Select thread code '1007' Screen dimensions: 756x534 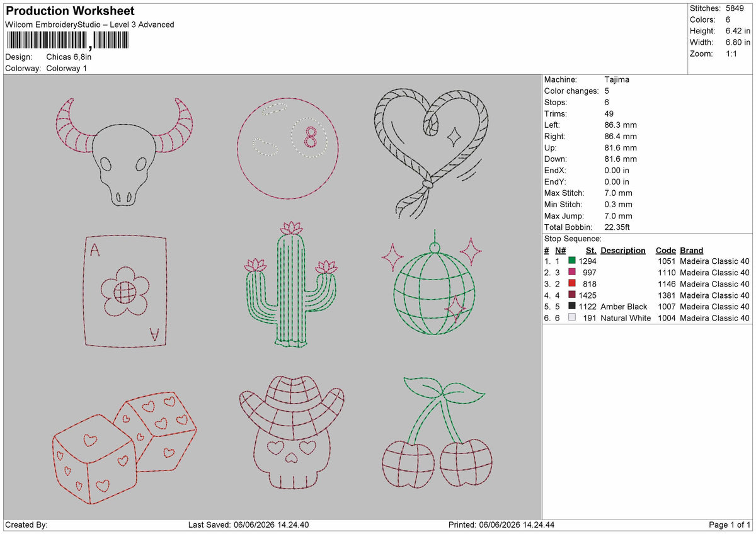(x=666, y=307)
